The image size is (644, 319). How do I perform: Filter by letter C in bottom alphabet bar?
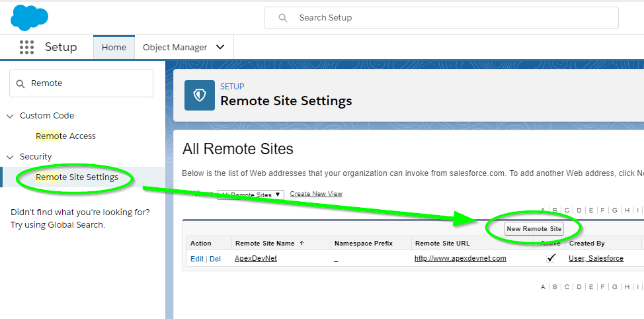567,287
